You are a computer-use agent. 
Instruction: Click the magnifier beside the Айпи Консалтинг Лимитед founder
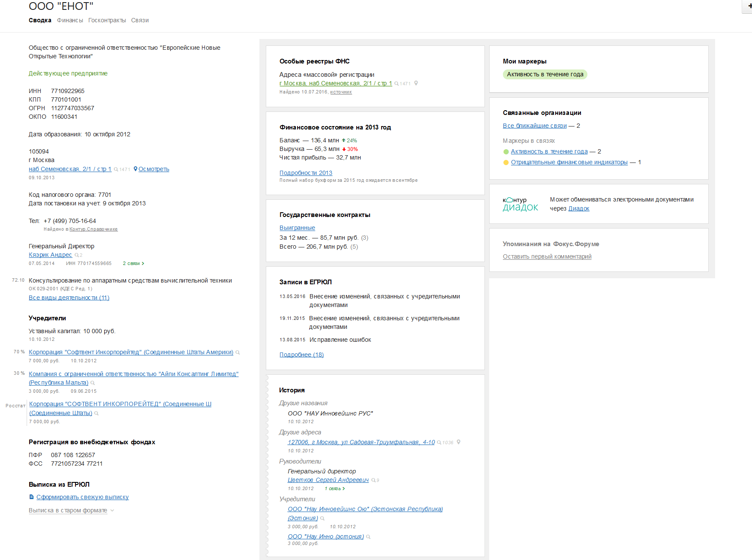coord(93,383)
